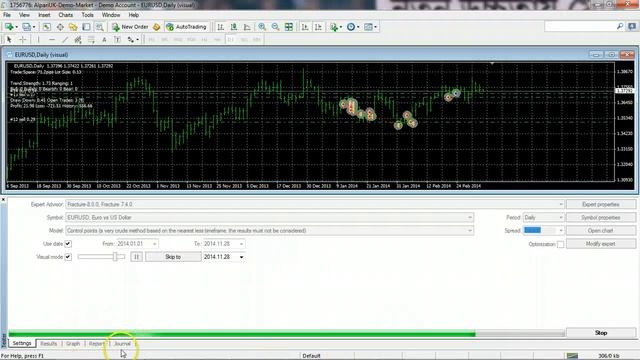Expand the Period Daily dropdown
640x360 pixels.
pos(560,218)
